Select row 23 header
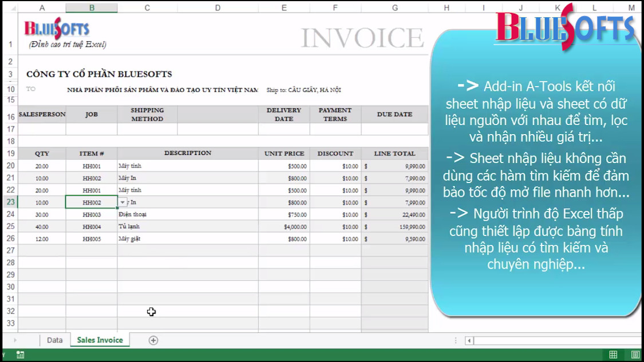The width and height of the screenshot is (644, 362). (x=10, y=202)
